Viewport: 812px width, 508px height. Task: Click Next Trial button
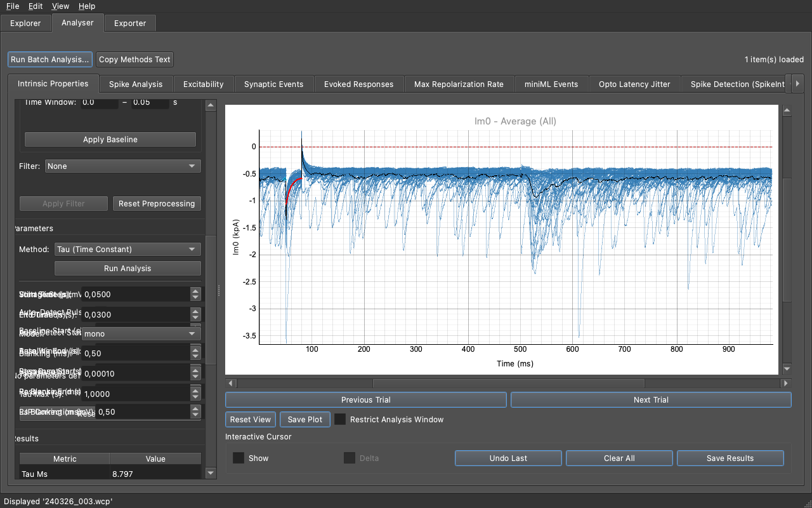click(651, 399)
